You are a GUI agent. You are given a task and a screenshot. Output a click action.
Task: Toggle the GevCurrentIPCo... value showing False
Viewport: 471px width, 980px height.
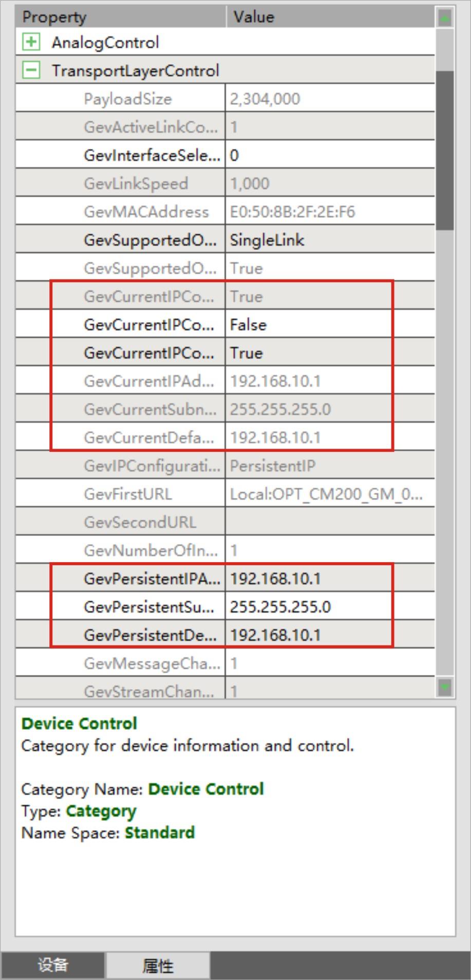(329, 325)
